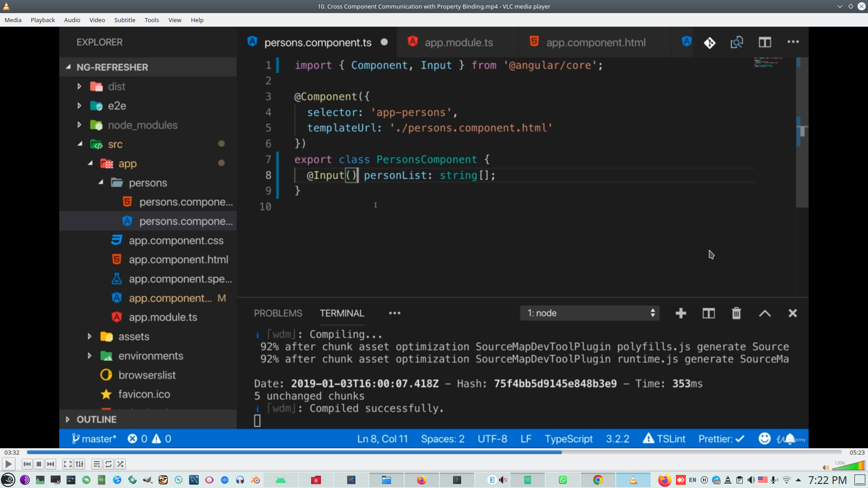Open the Audio menu
Image resolution: width=868 pixels, height=488 pixels.
(x=72, y=20)
